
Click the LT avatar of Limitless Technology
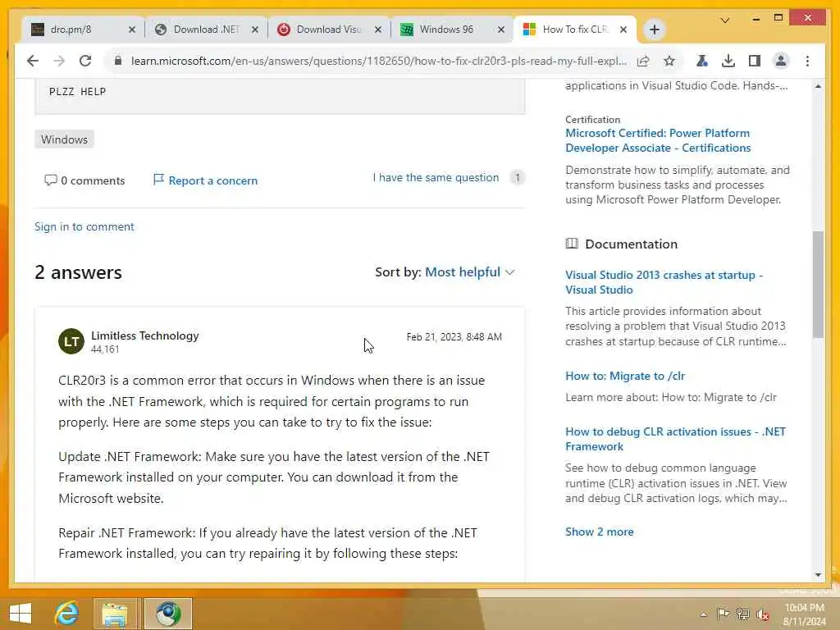pyautogui.click(x=71, y=341)
